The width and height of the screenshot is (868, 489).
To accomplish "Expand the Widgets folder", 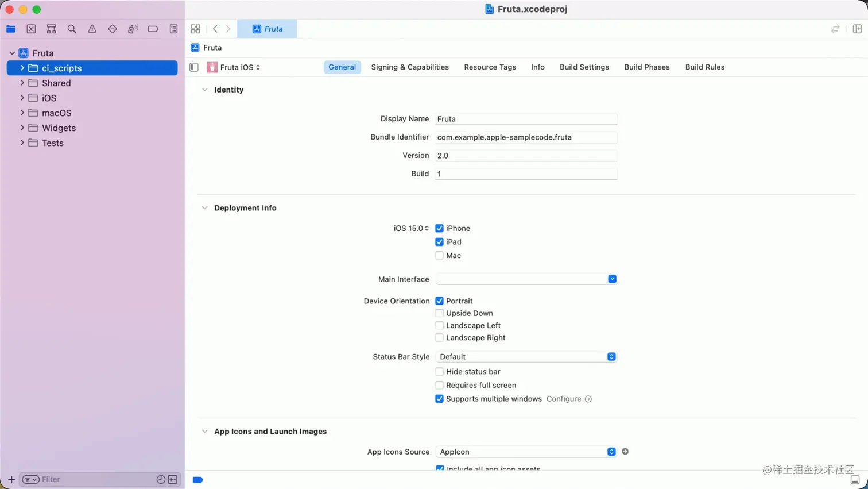I will point(22,128).
